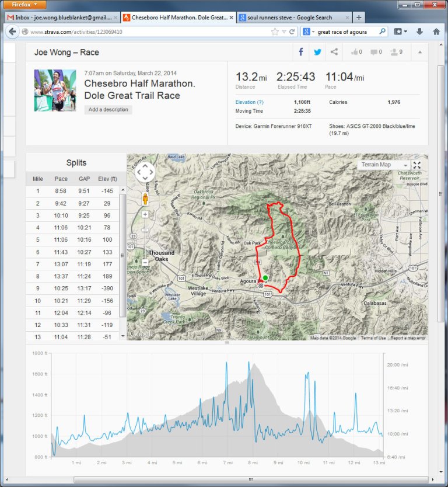The height and width of the screenshot is (487, 448).
Task: Click the Elev (ft) column header
Action: pyautogui.click(x=107, y=179)
